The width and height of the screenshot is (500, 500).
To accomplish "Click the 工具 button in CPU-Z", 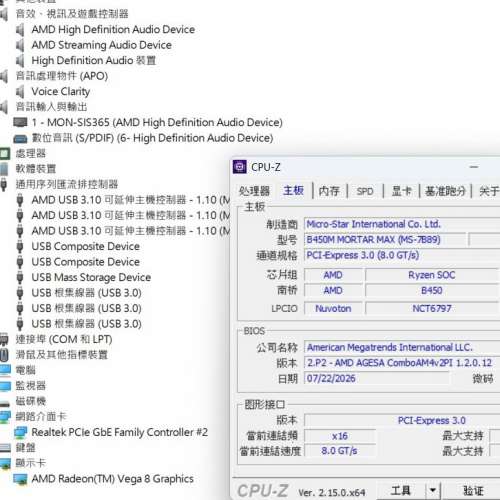I will pos(401,491).
